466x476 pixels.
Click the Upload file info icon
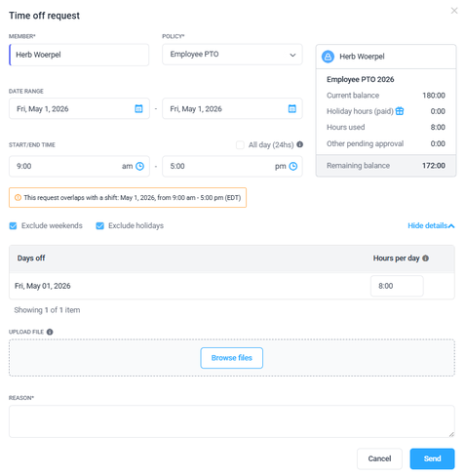pyautogui.click(x=50, y=332)
